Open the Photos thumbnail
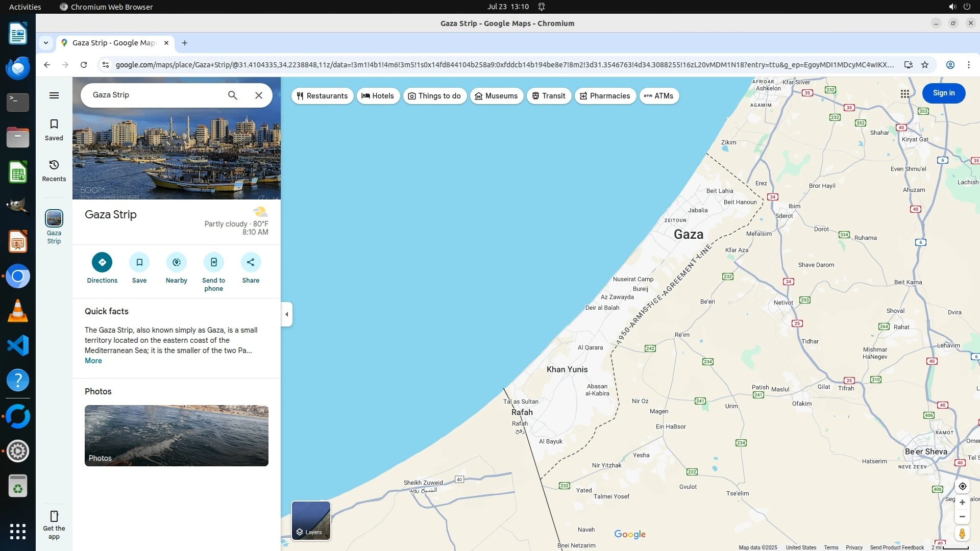The width and height of the screenshot is (980, 551). (177, 436)
